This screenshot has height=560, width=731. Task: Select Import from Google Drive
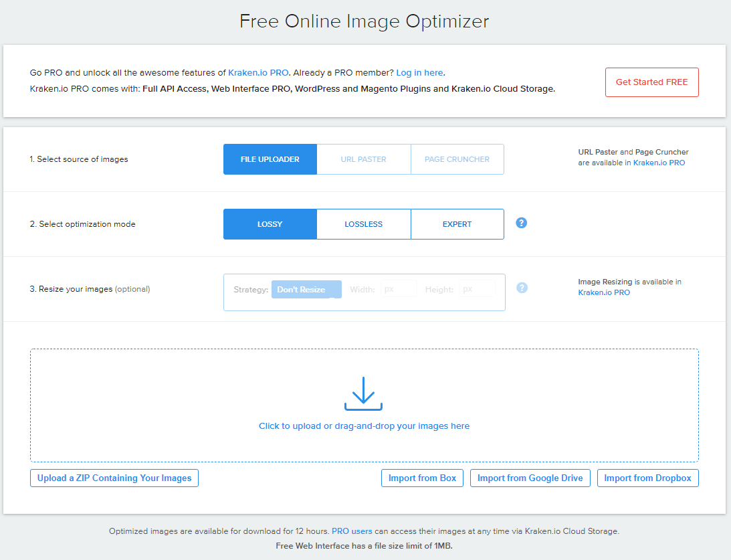pos(530,478)
